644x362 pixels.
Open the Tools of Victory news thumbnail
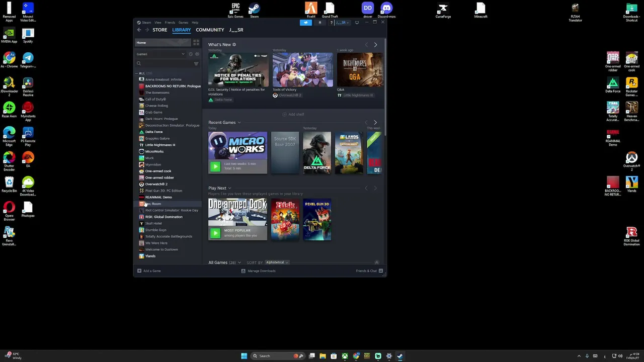(x=302, y=70)
